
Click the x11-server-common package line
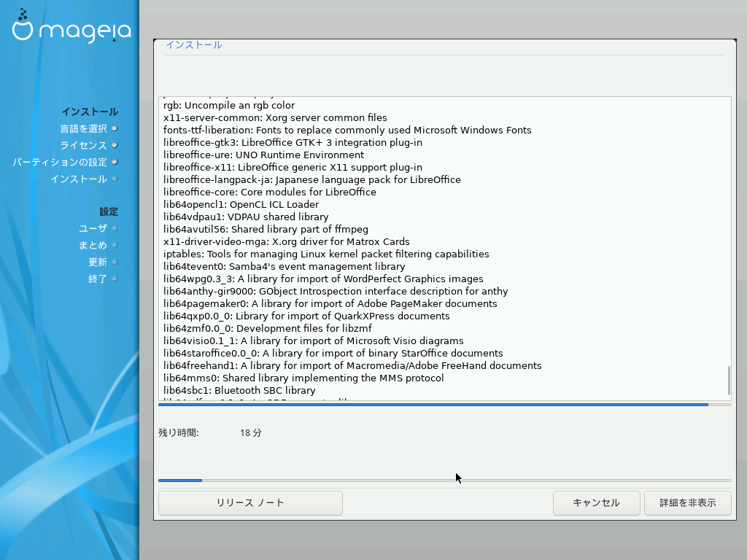275,117
